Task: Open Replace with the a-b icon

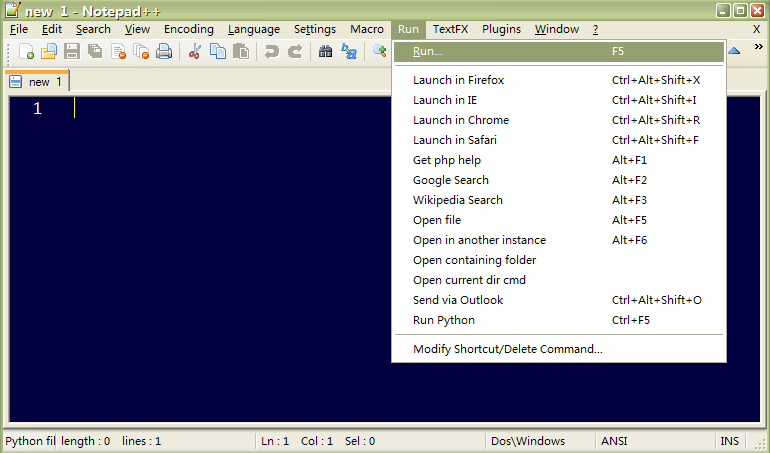Action: click(349, 51)
